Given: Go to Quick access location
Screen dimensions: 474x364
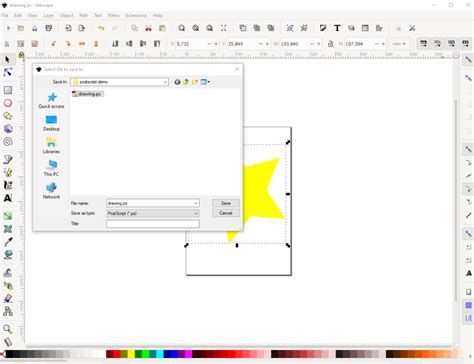Looking at the screenshot, I should tap(51, 100).
